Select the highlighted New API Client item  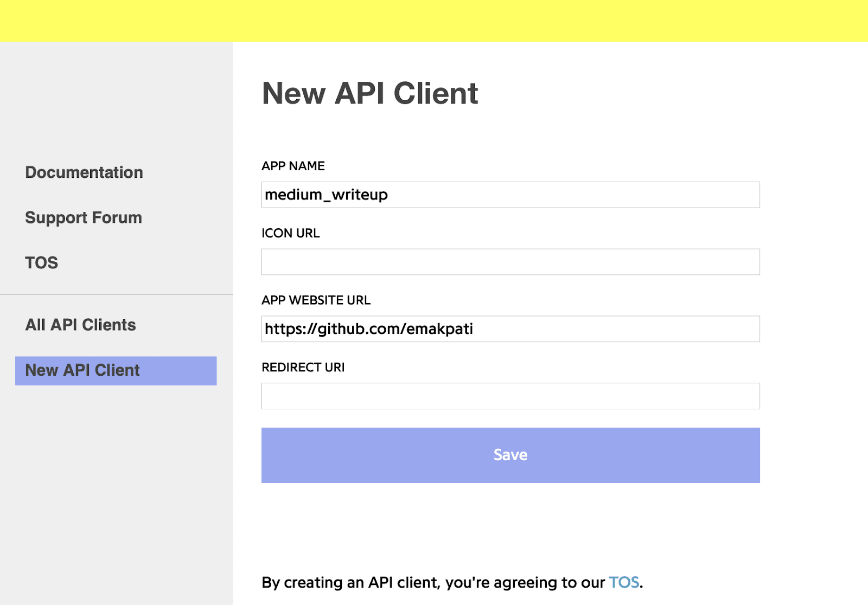tap(116, 371)
